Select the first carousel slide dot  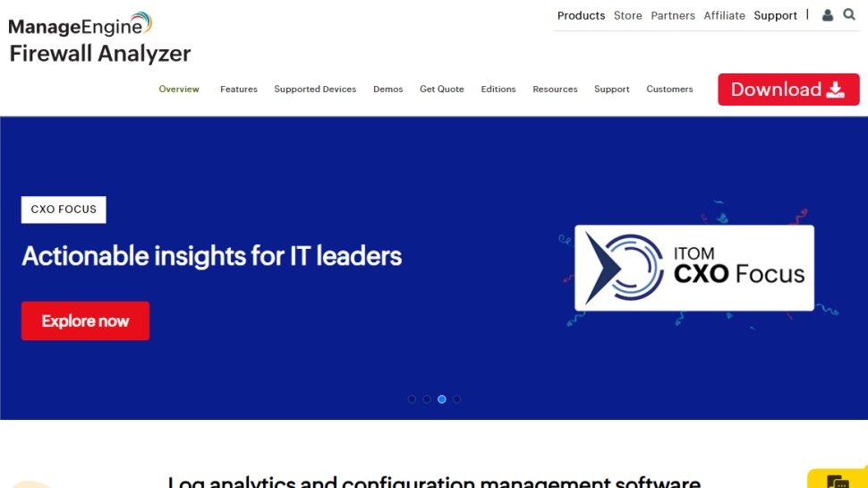pos(412,398)
